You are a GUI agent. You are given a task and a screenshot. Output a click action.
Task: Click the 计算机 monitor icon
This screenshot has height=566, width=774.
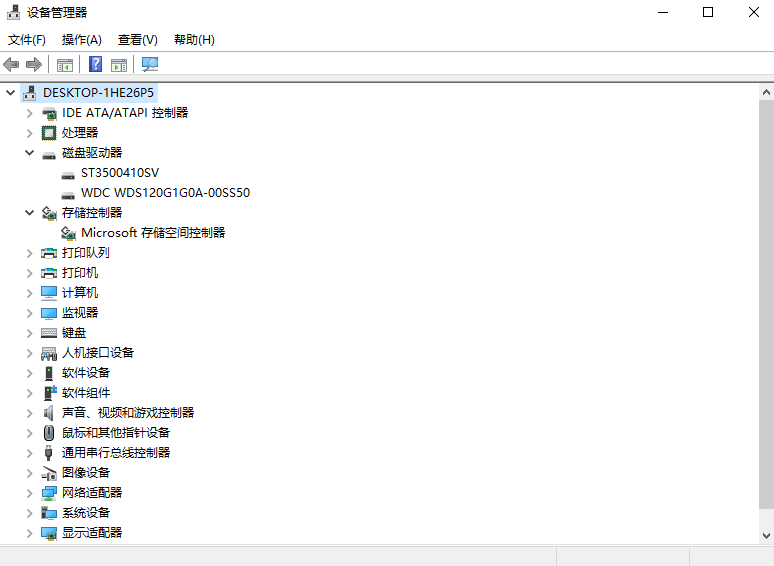[49, 293]
